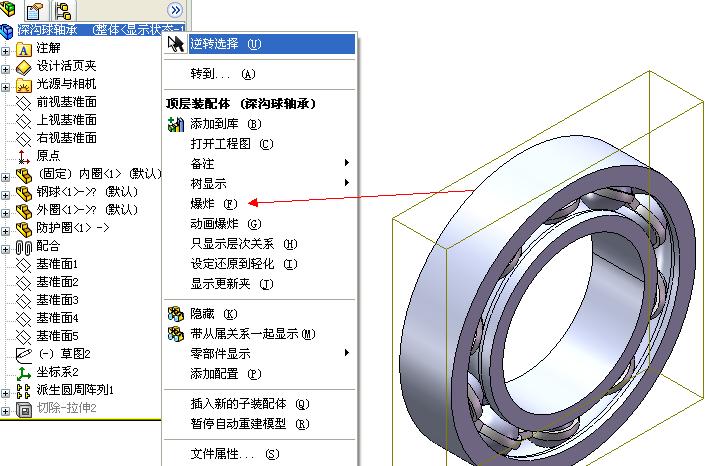
Task: Click the 草图2 sketch icon
Action: point(24,355)
